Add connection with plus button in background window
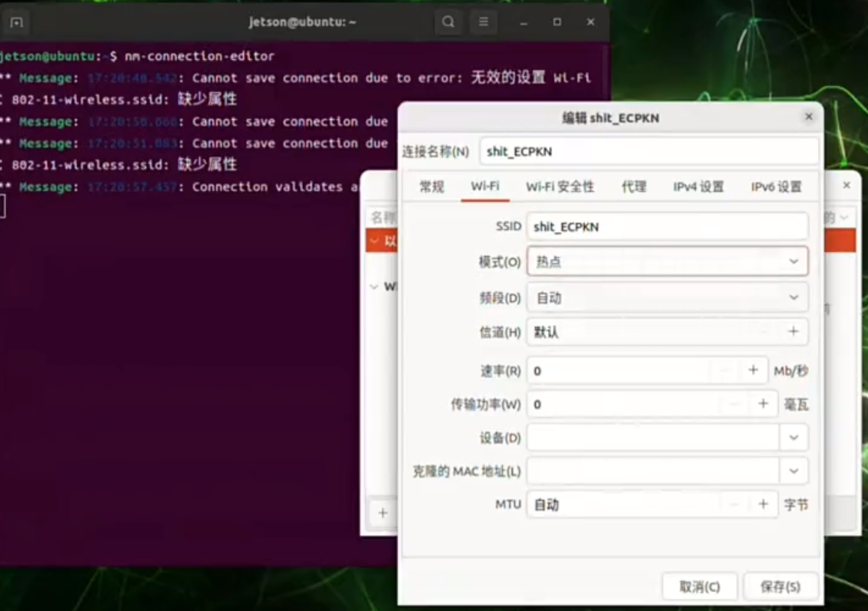868x611 pixels. pyautogui.click(x=382, y=513)
